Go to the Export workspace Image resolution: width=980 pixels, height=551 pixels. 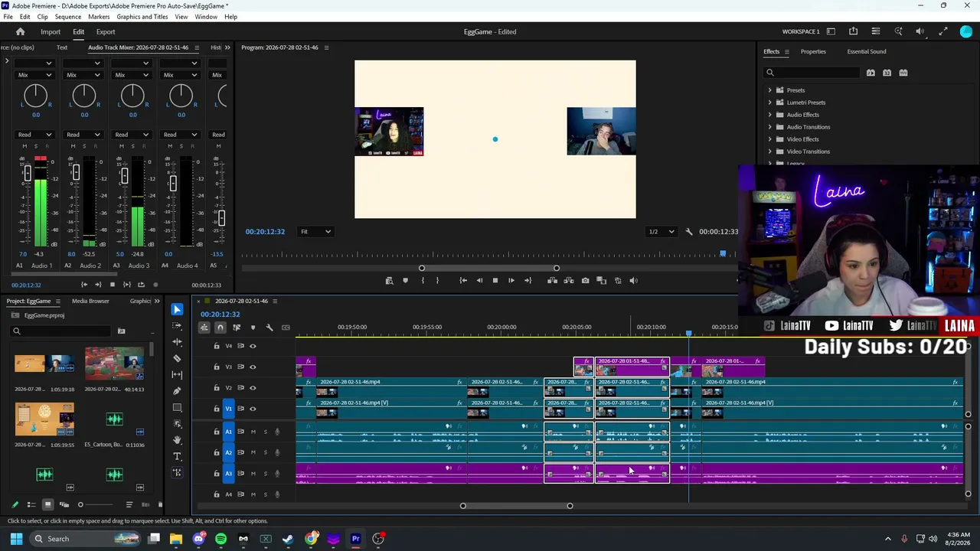(x=106, y=32)
